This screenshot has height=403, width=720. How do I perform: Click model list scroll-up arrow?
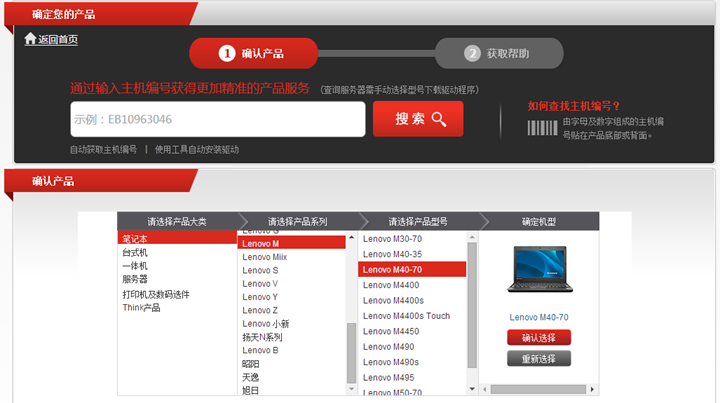coord(472,237)
